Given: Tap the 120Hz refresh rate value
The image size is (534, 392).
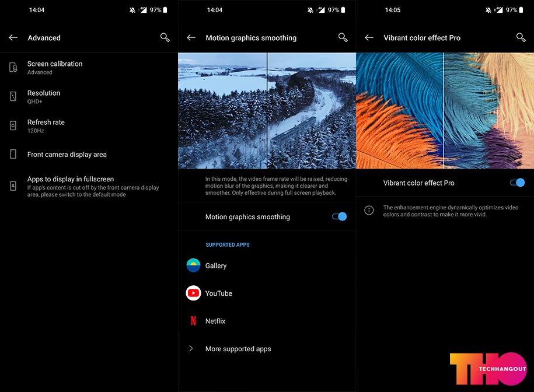Looking at the screenshot, I should (36, 131).
